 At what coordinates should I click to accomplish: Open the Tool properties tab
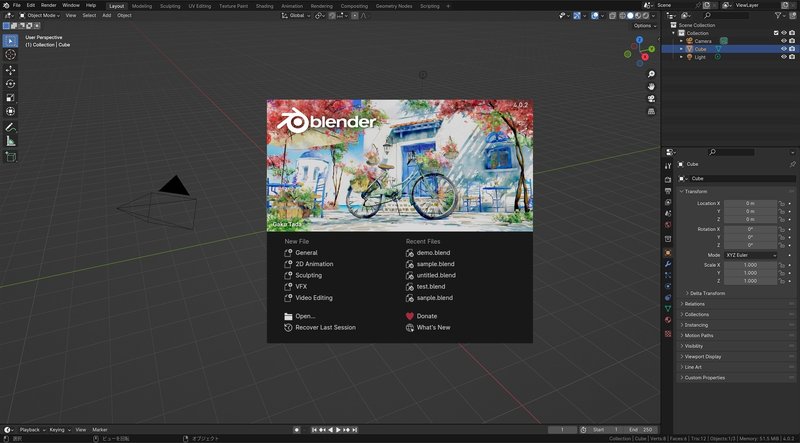pyautogui.click(x=668, y=166)
